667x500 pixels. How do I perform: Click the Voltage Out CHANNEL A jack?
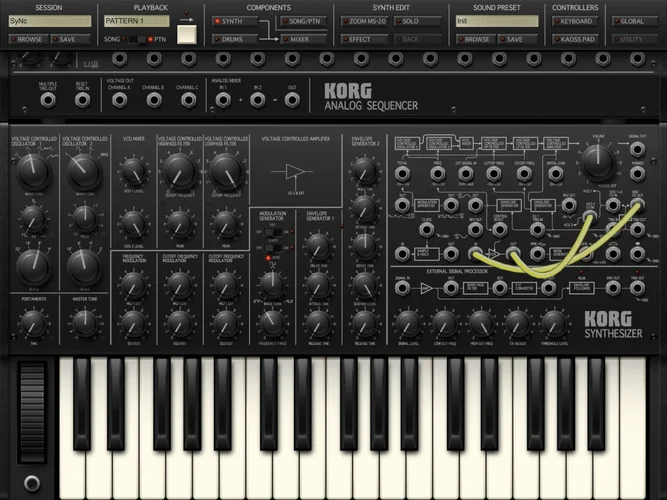click(x=119, y=100)
